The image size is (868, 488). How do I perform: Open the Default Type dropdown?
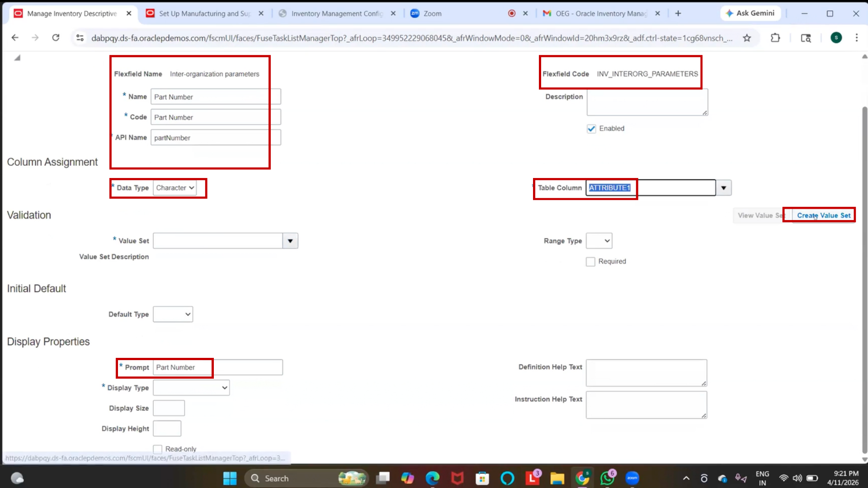point(173,314)
